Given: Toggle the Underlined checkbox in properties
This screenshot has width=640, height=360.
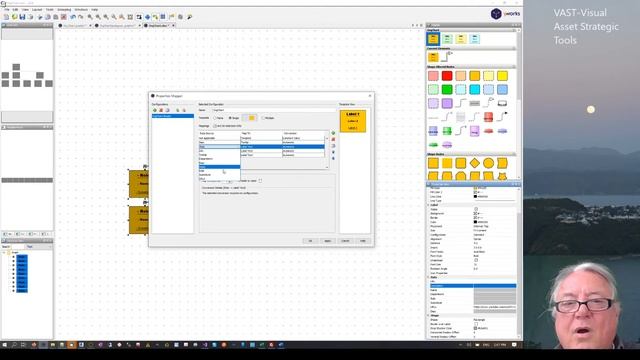Looking at the screenshot, I should [x=476, y=260].
